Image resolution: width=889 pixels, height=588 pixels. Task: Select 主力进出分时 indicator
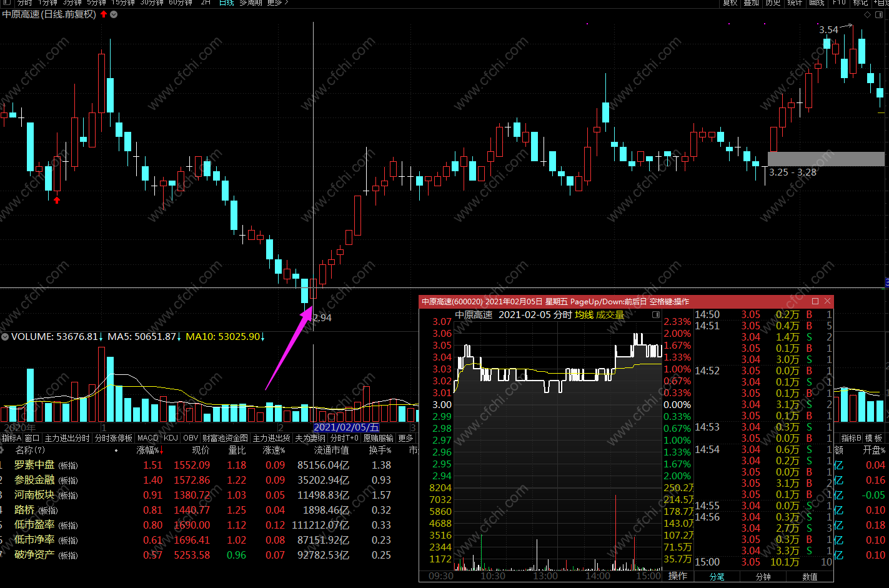(x=67, y=438)
